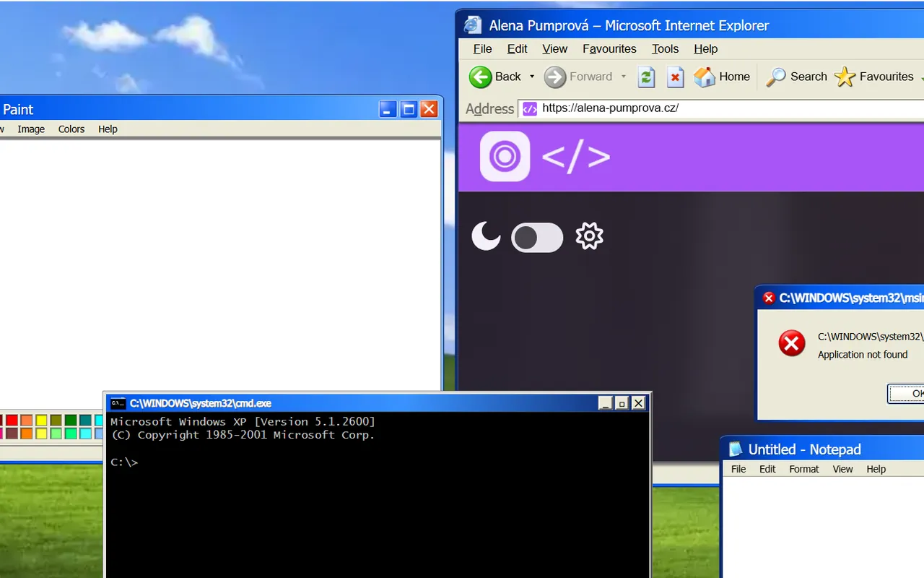Open the Edit menu in Internet Explorer
Image resolution: width=924 pixels, height=578 pixels.
(x=517, y=48)
